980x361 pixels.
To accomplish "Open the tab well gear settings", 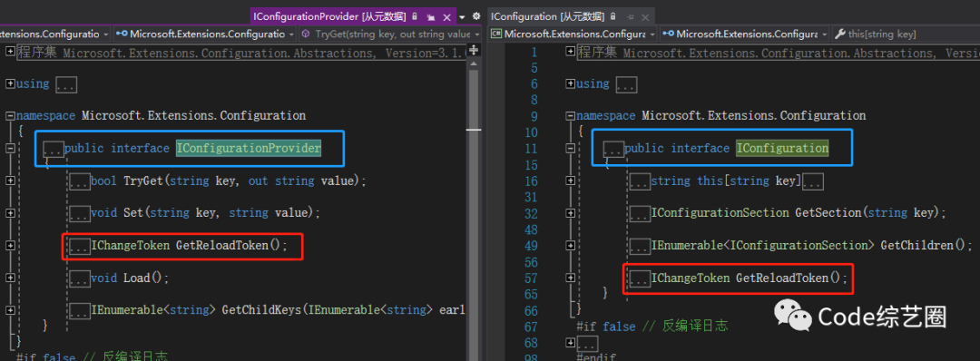I will point(476,16).
